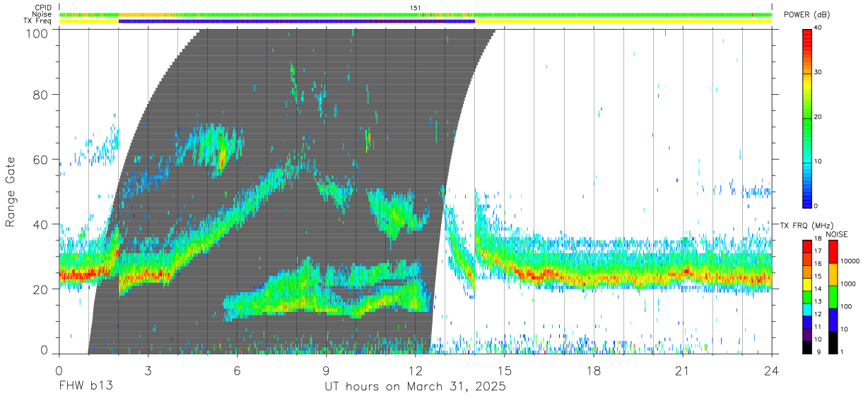Select the POWER (dB) legend title
The height and width of the screenshot is (401, 868).
point(808,15)
